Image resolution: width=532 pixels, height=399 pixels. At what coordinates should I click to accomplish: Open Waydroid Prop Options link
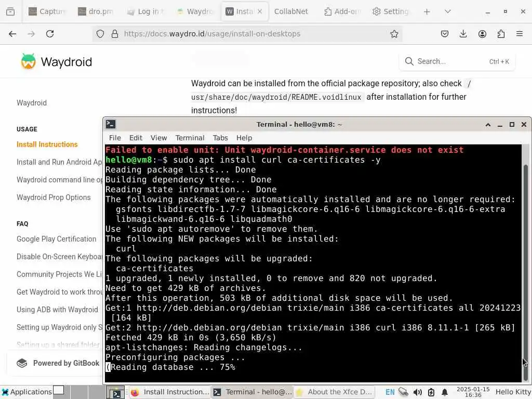[x=54, y=197]
